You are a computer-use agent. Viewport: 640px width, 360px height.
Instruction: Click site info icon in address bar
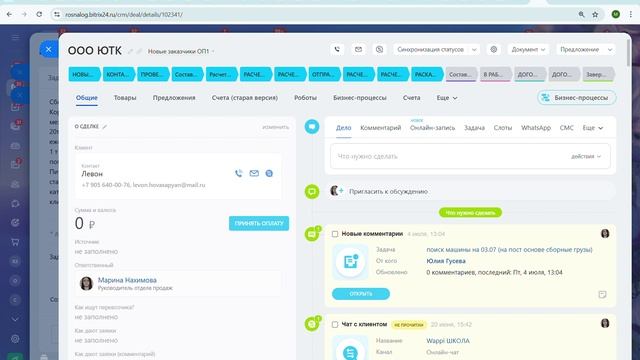point(57,14)
